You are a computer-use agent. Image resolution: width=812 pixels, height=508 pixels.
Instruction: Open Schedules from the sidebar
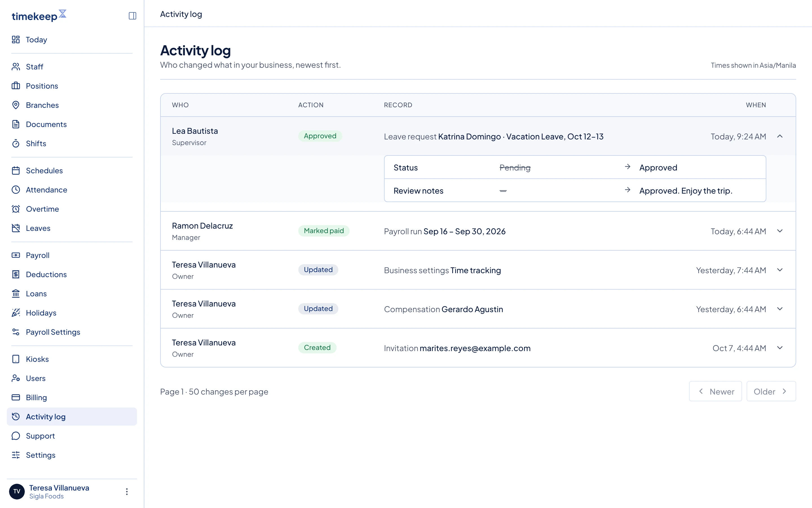pyautogui.click(x=72, y=170)
